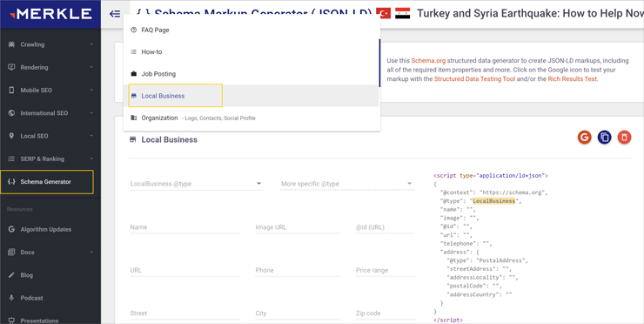Click the City input field
The height and width of the screenshot is (324, 644).
click(298, 313)
